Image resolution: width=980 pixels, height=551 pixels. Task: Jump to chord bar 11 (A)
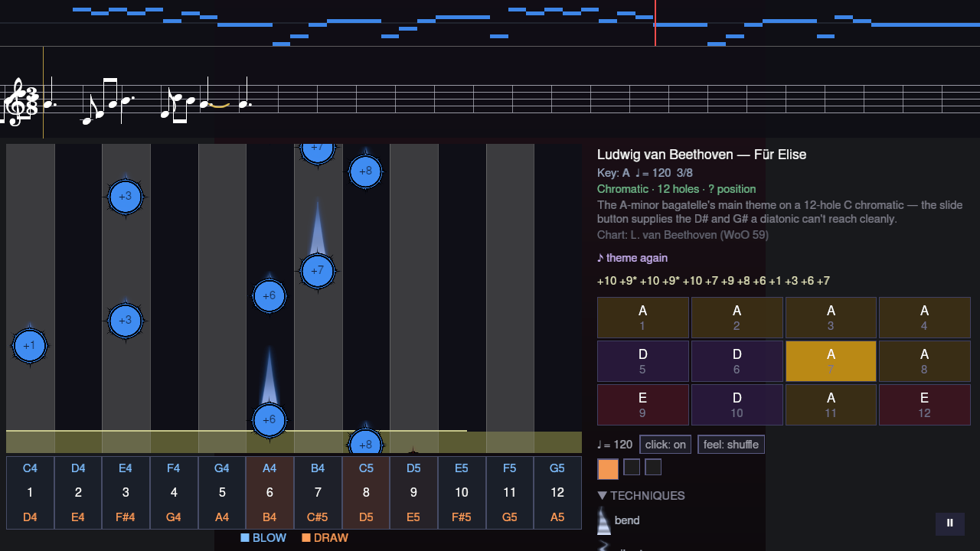click(831, 405)
